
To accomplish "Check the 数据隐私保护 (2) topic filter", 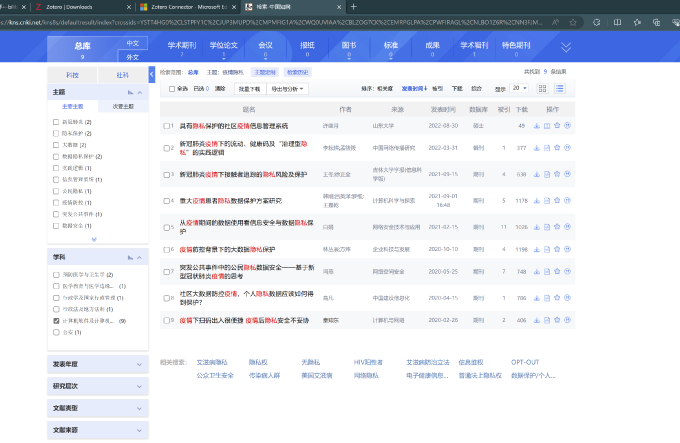I will (56, 156).
